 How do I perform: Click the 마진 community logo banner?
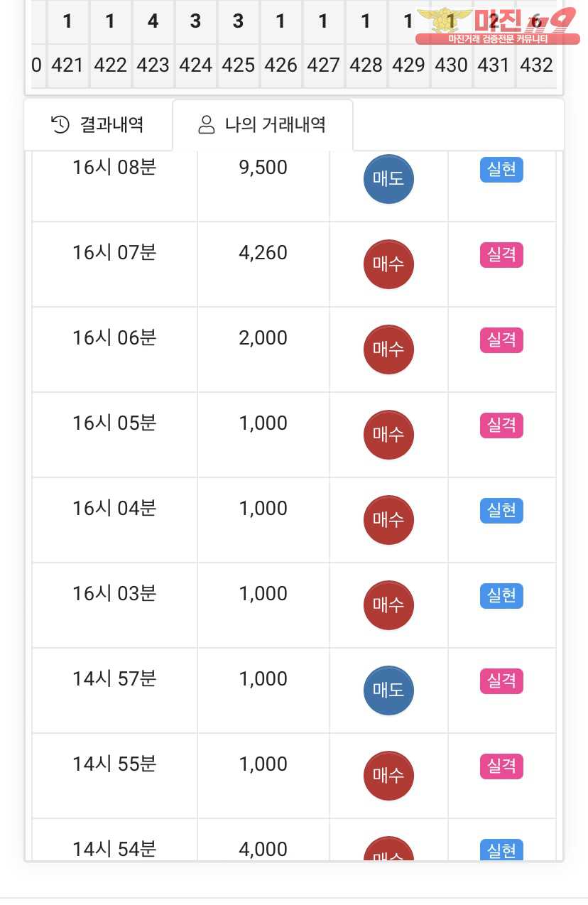pos(496,26)
